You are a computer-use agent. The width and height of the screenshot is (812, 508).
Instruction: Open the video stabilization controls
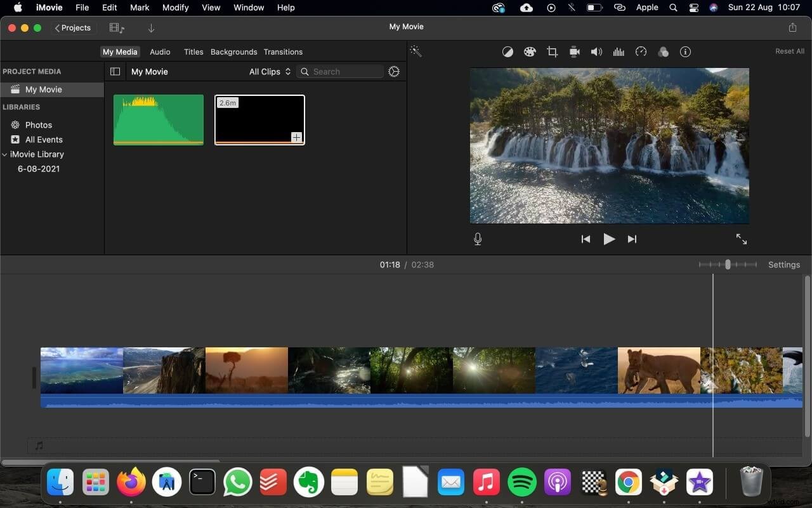574,51
